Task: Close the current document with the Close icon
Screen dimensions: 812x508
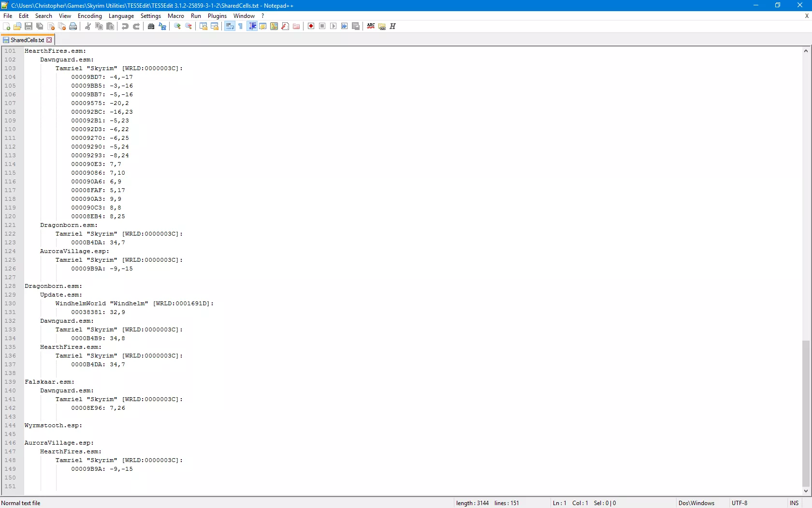Action: pyautogui.click(x=51, y=26)
